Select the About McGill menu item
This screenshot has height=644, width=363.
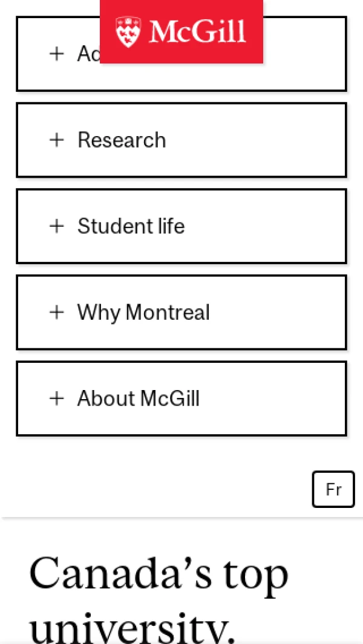(x=139, y=398)
